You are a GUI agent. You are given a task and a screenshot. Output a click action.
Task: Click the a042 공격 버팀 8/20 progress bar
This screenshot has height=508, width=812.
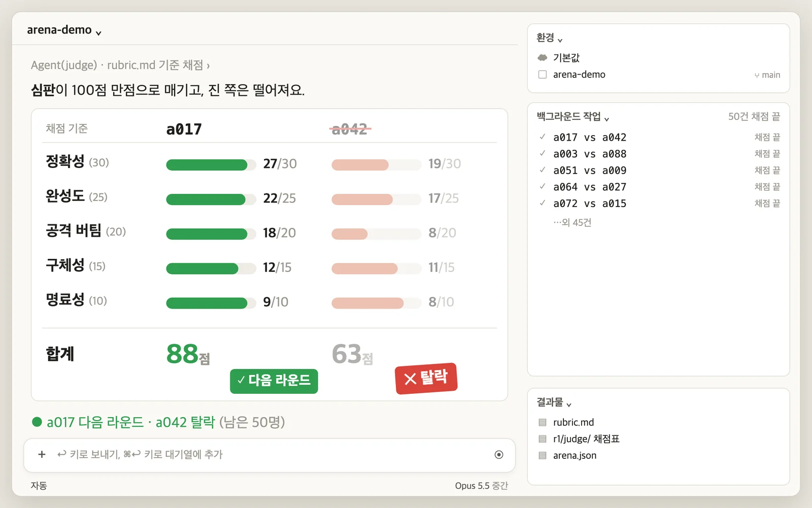click(x=377, y=234)
